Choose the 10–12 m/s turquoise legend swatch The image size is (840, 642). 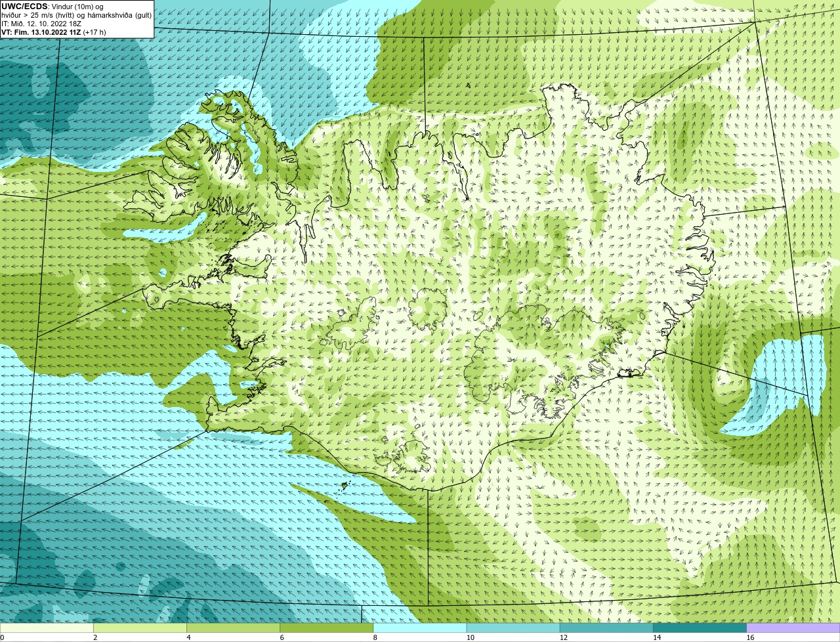click(513, 628)
